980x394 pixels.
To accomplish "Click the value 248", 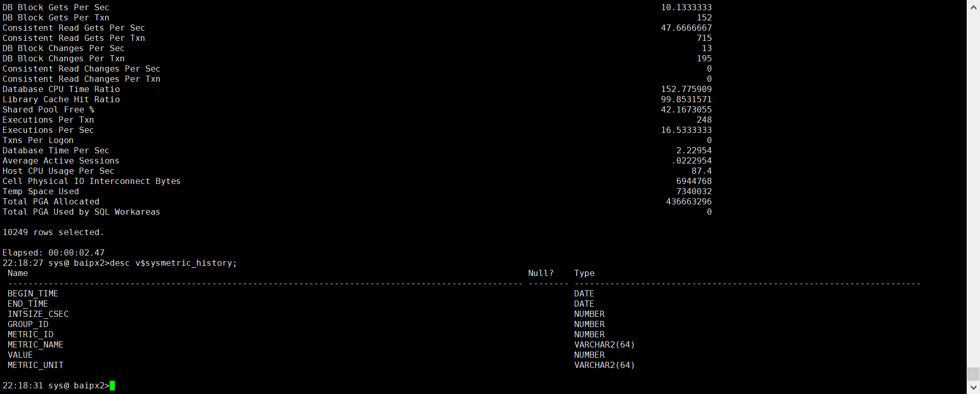I will (x=704, y=120).
